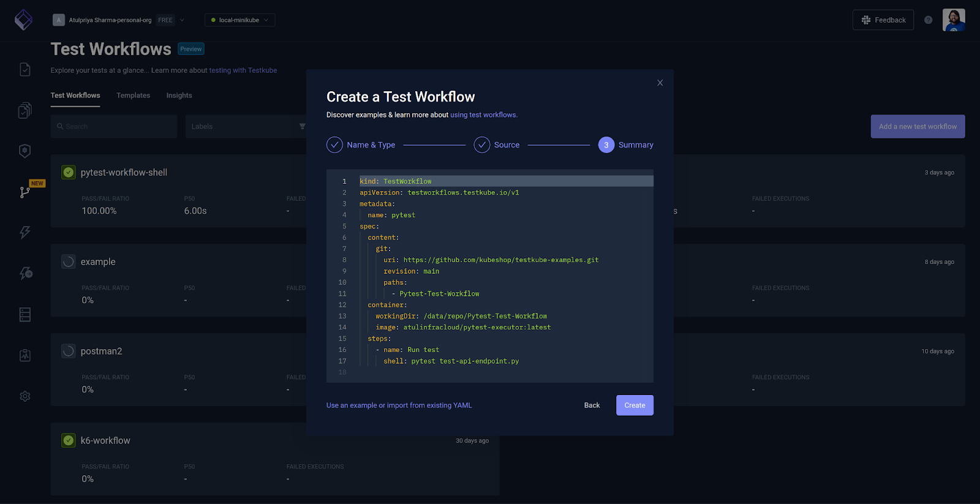The image size is (980, 504).
Task: Open the lightning Triggers sidebar icon
Action: click(x=25, y=232)
